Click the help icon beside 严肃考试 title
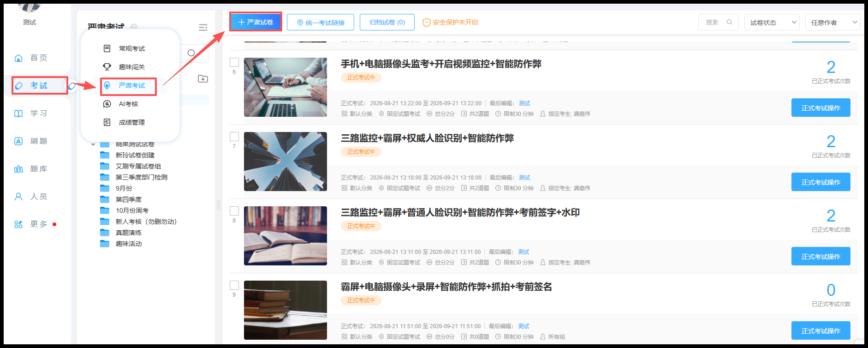 tap(134, 27)
